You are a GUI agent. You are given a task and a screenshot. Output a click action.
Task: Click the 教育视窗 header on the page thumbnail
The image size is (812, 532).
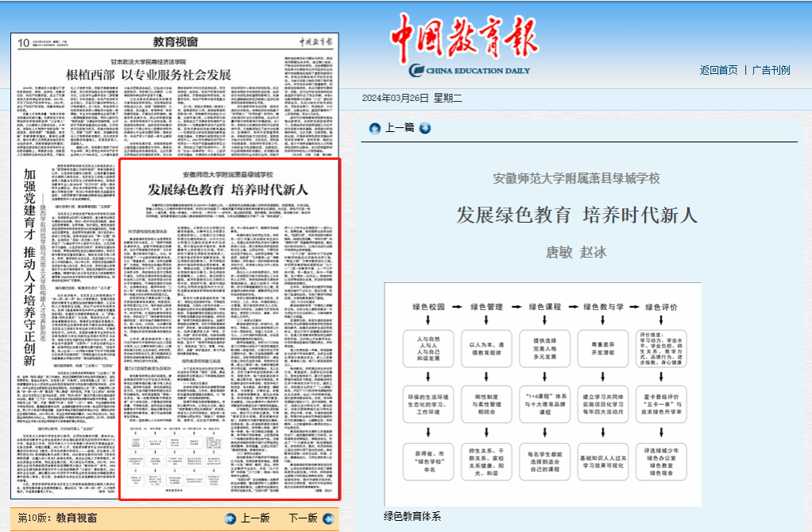click(176, 42)
